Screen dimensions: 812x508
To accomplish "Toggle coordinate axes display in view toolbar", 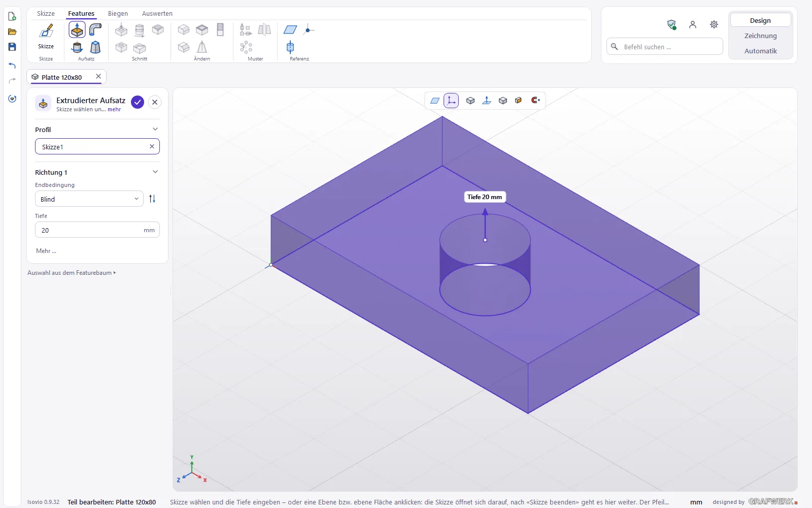I will [x=451, y=100].
